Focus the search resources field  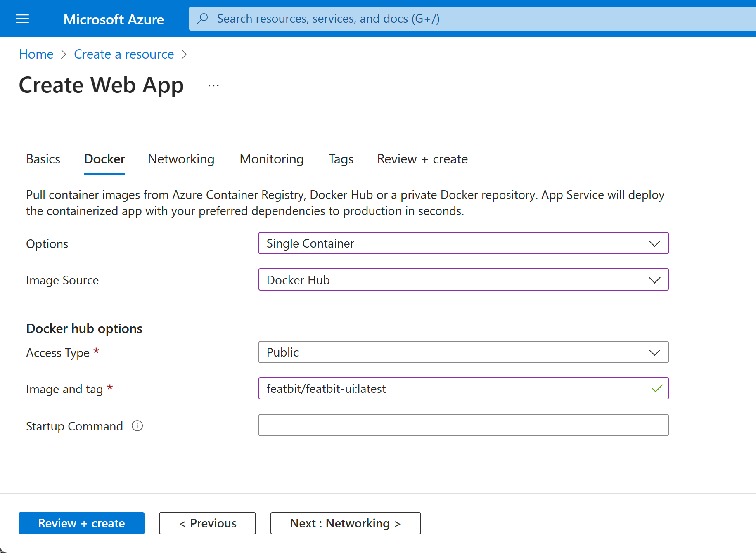tap(472, 19)
